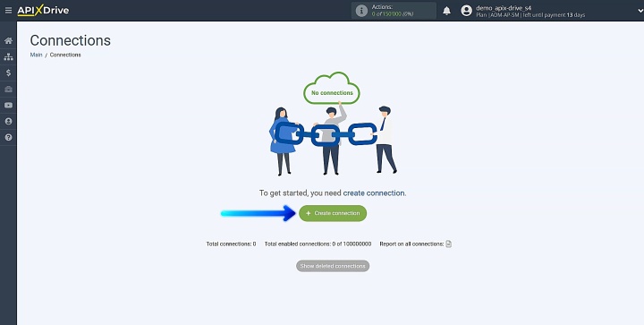Viewport: 644px width, 325px height.
Task: Click the demo_apix-drive_s4 username
Action: [504, 8]
